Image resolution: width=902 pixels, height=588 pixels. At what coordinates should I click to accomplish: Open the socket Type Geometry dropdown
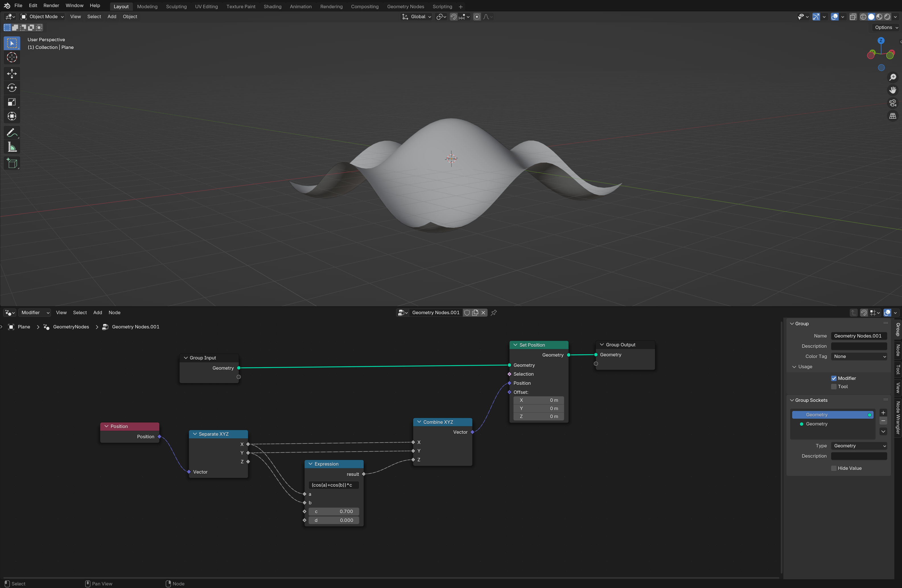pos(859,446)
